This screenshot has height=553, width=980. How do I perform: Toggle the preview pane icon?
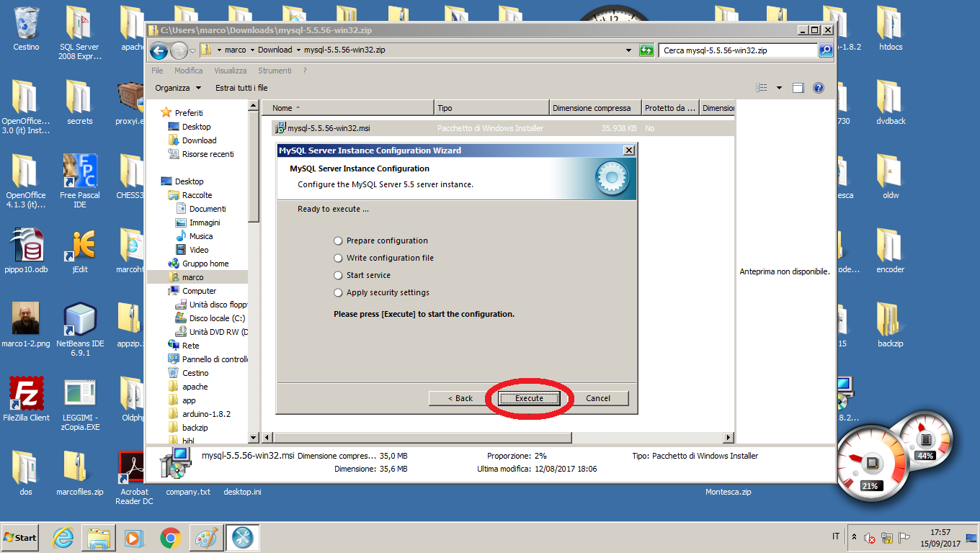798,88
